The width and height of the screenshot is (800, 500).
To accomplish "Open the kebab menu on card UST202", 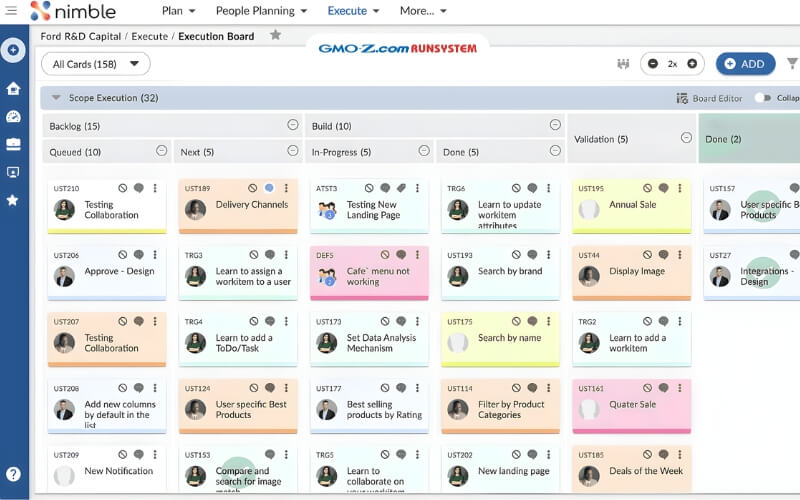I will click(548, 454).
